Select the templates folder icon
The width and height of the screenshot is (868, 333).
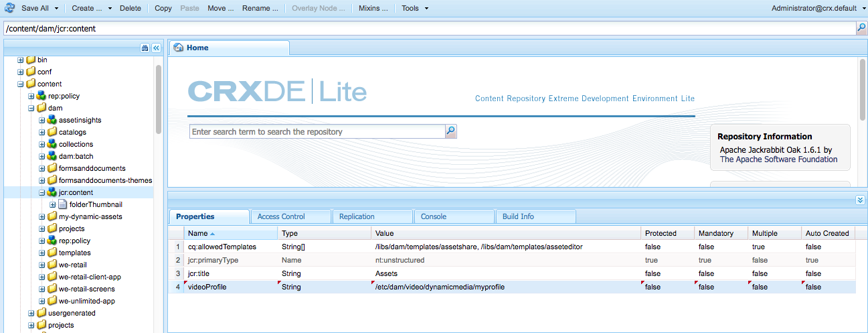(52, 253)
